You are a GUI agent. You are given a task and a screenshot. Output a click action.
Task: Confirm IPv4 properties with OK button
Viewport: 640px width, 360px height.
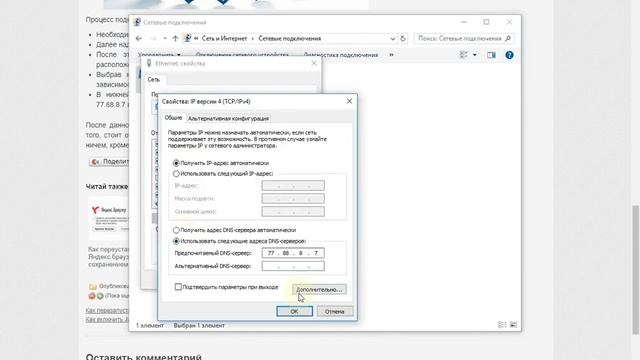(294, 311)
